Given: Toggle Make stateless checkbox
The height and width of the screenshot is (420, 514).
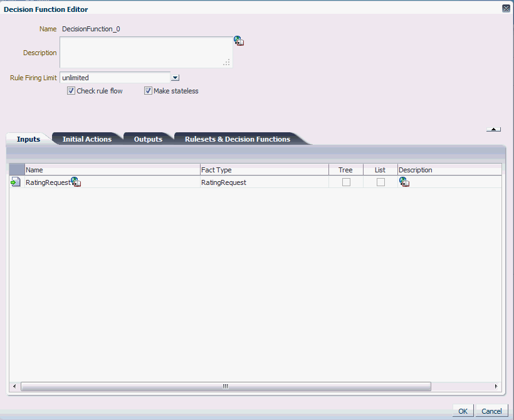Looking at the screenshot, I should click(x=148, y=91).
